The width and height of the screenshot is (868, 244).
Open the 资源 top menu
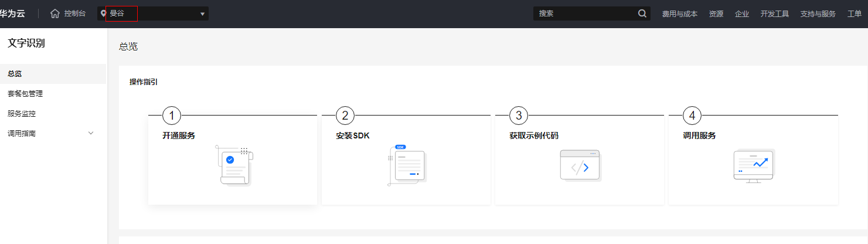coord(716,14)
